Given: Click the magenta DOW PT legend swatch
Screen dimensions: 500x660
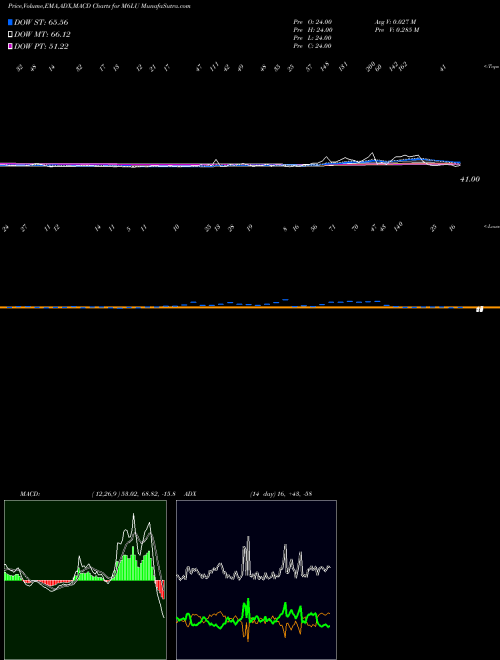Looking at the screenshot, I should click(10, 46).
